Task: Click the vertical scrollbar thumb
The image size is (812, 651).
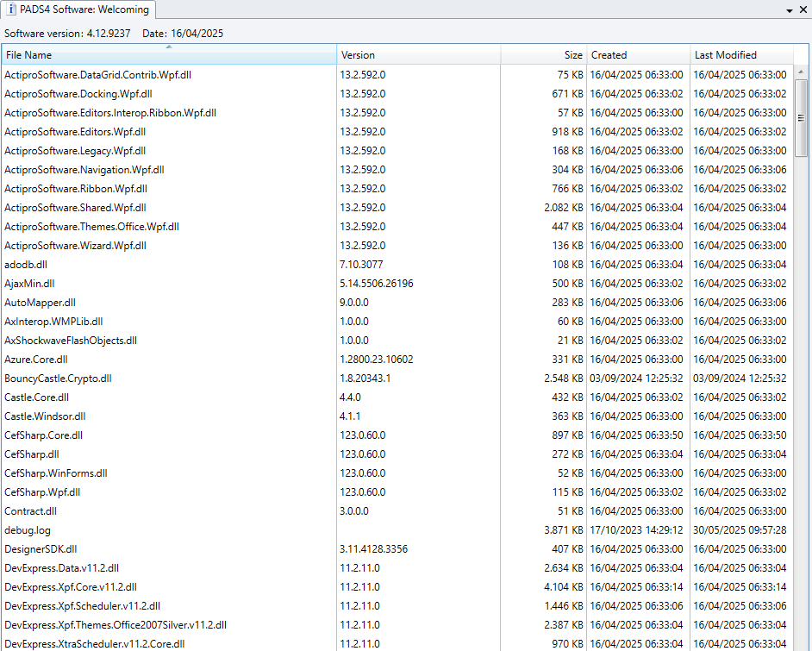Action: [x=801, y=117]
